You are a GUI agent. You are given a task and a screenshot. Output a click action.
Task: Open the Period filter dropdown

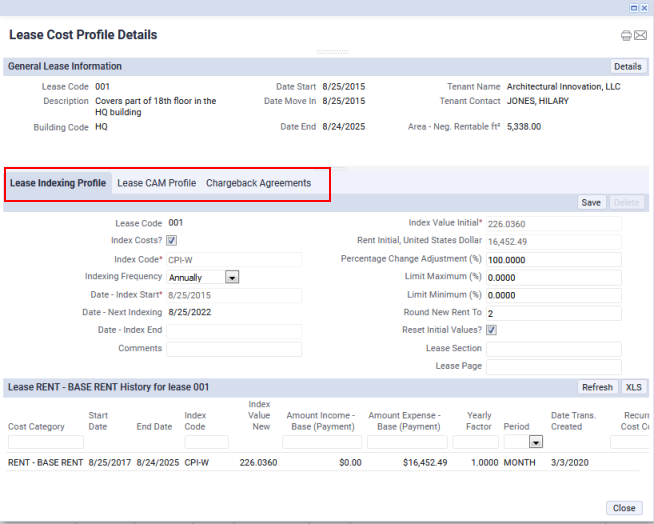click(x=536, y=442)
